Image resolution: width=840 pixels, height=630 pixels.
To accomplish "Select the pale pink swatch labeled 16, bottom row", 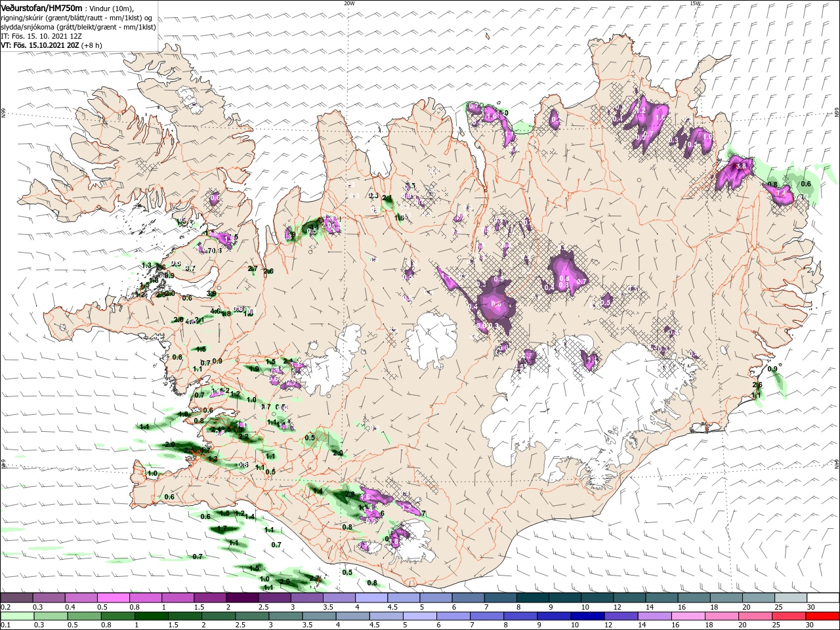I will pyautogui.click(x=687, y=617).
